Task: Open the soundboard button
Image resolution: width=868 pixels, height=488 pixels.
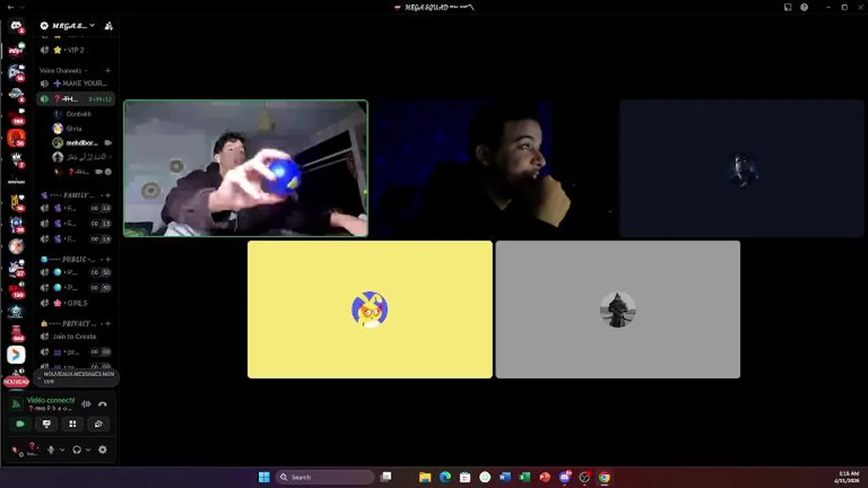Action: click(x=98, y=424)
